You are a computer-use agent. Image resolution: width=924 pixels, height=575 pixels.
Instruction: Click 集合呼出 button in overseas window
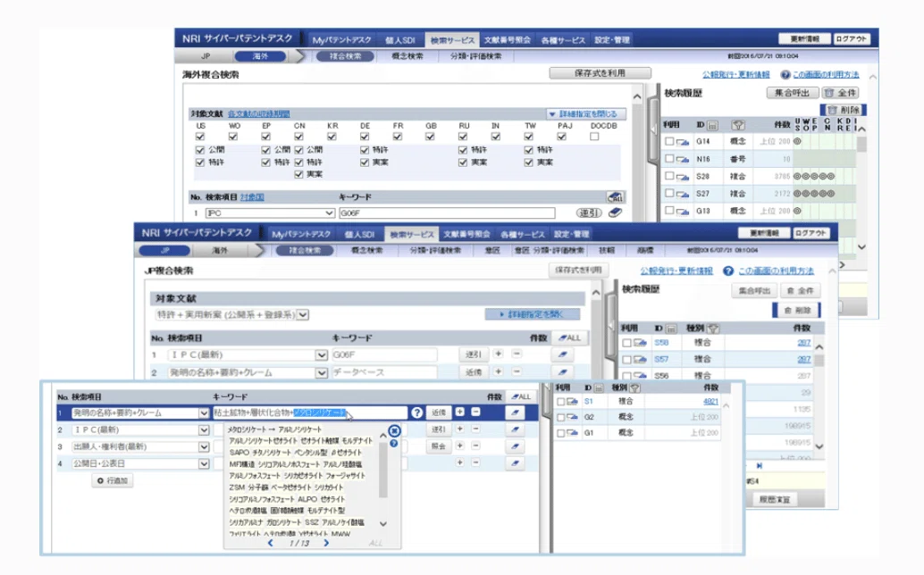792,93
